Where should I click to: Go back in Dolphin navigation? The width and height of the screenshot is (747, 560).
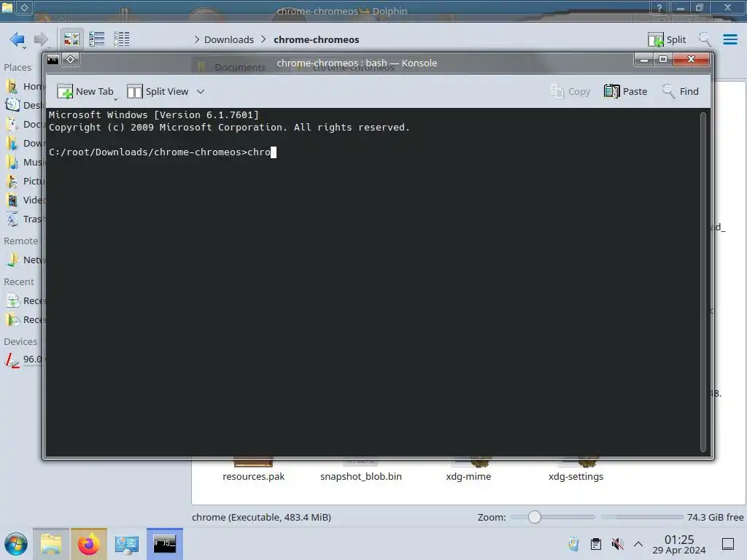point(18,39)
